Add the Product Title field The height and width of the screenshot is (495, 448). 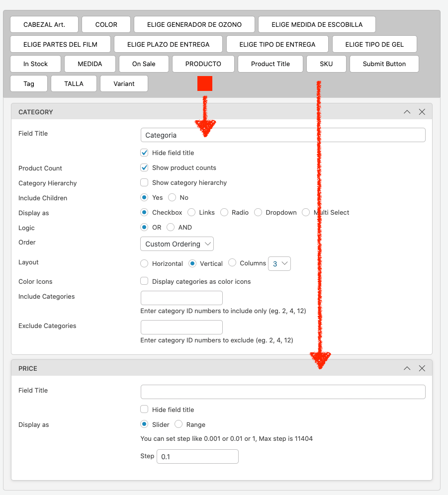click(x=270, y=64)
